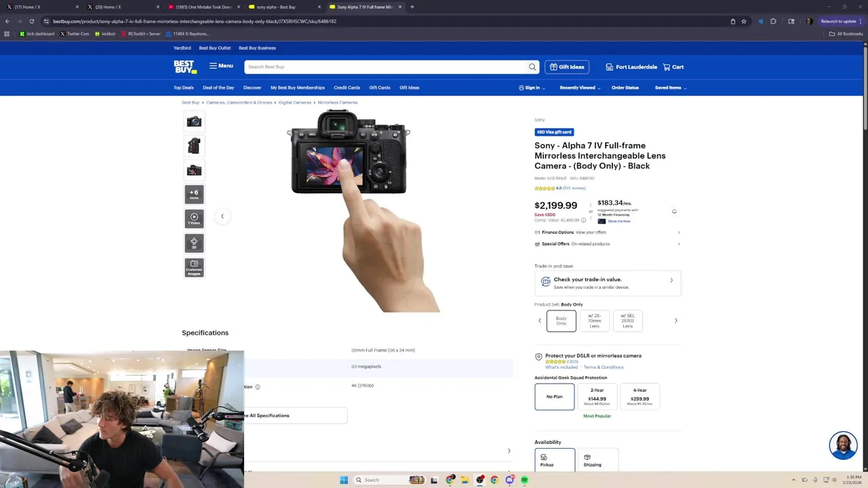
Task: Open the Best Buy Outlet link
Action: [215, 48]
